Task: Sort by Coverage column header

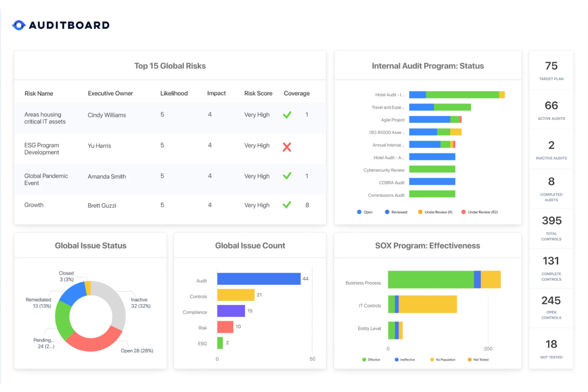Action: [297, 93]
